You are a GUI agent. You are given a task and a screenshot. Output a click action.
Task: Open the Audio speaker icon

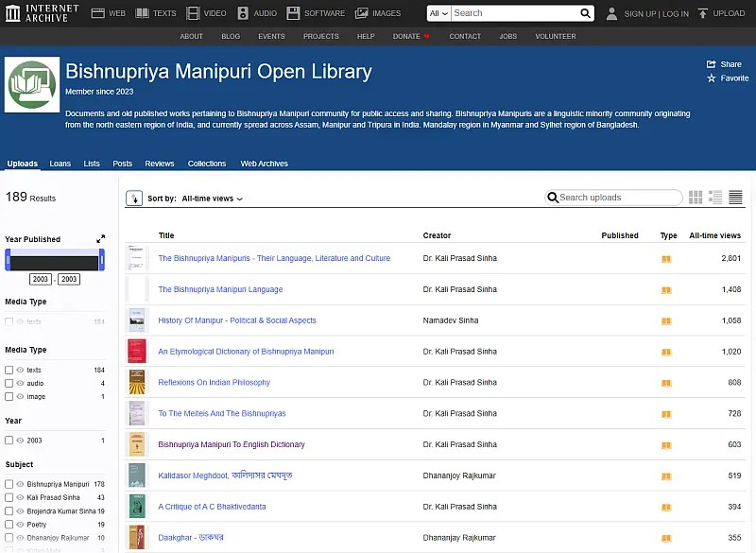coord(243,13)
